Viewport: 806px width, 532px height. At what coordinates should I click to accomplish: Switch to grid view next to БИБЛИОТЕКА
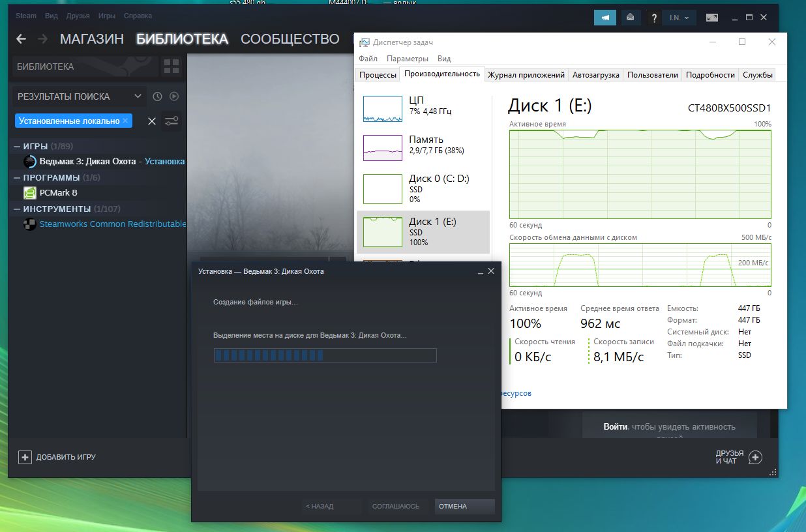pos(172,66)
